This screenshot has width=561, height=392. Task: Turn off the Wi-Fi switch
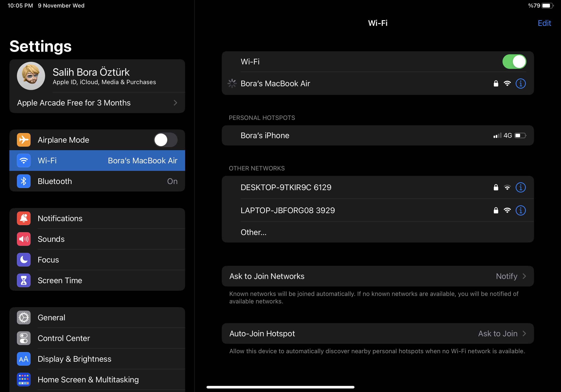click(514, 62)
